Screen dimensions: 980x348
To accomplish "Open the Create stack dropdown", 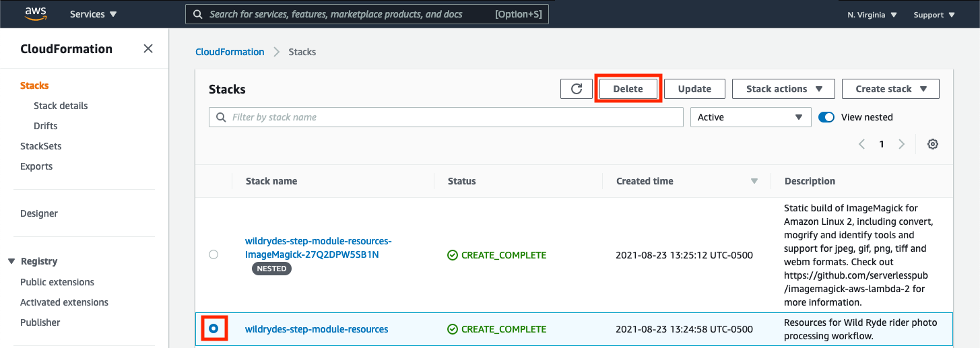I will (891, 89).
